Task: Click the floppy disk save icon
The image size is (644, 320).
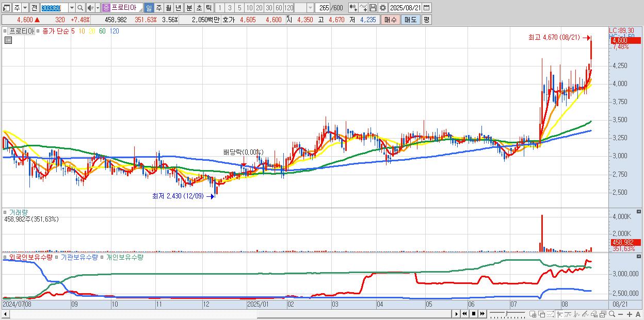Action: pos(373,8)
